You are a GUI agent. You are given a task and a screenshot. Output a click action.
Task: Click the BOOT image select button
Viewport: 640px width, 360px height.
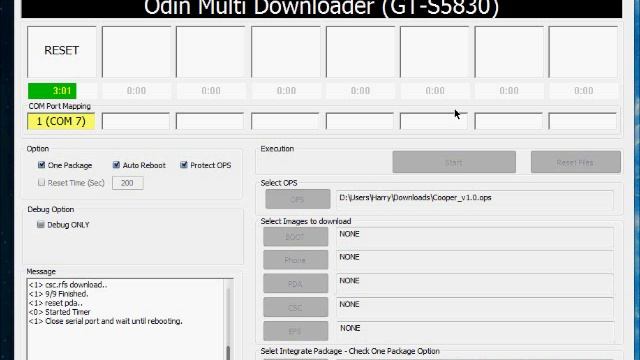click(296, 237)
